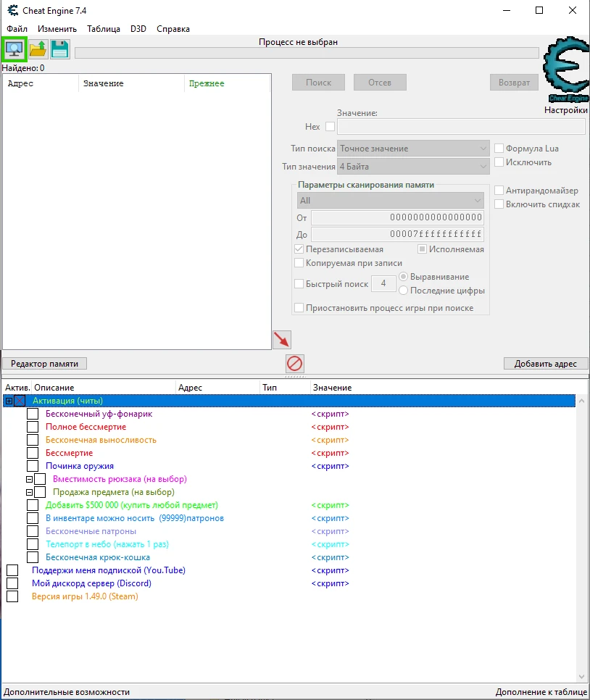Viewport: 590px width, 700px height.
Task: Enable Формула Lua checkbox
Action: click(499, 149)
